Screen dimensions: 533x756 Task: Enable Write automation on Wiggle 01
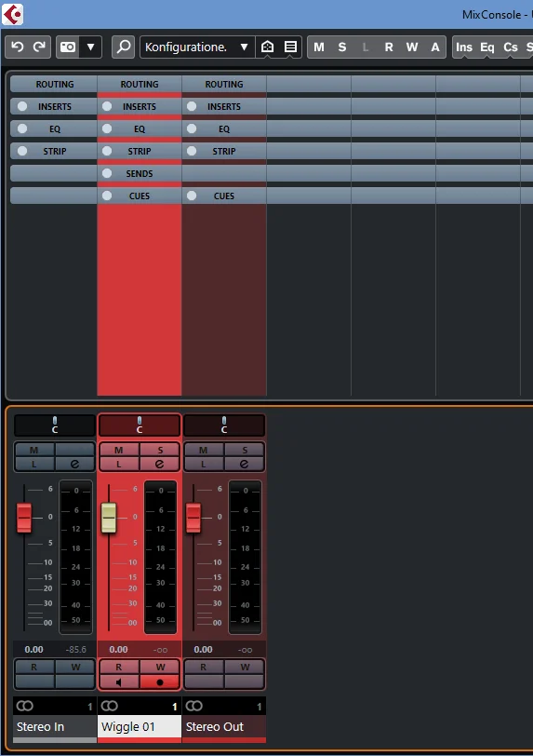160,667
